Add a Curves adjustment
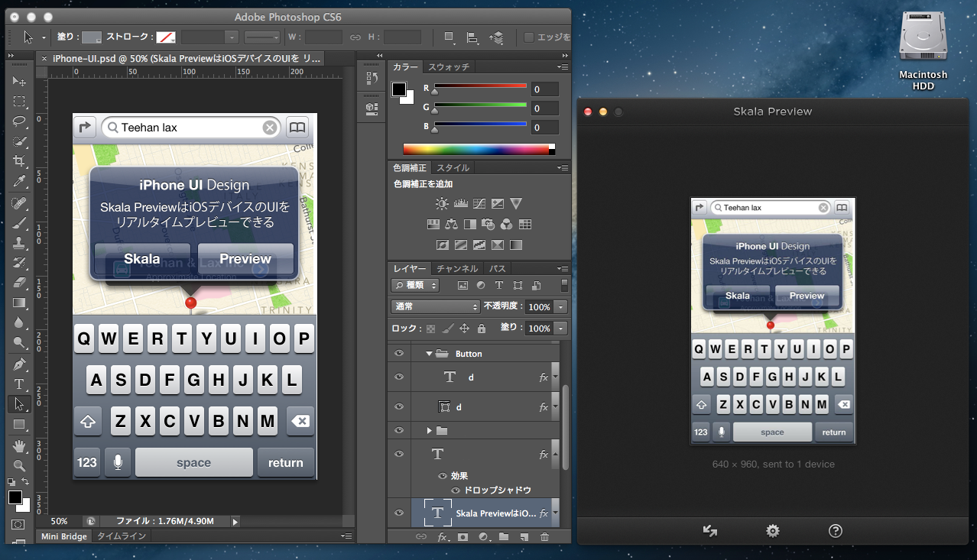The height and width of the screenshot is (560, 977). point(479,203)
